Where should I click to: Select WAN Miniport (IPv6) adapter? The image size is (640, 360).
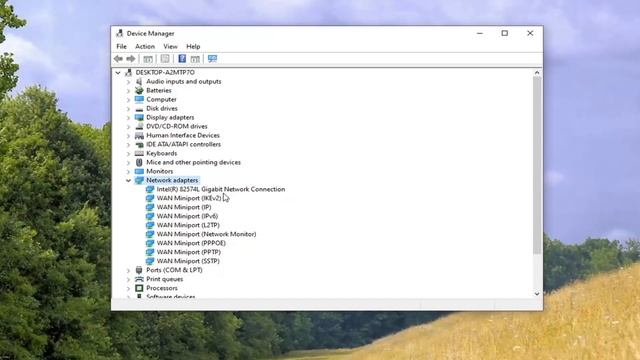click(187, 216)
